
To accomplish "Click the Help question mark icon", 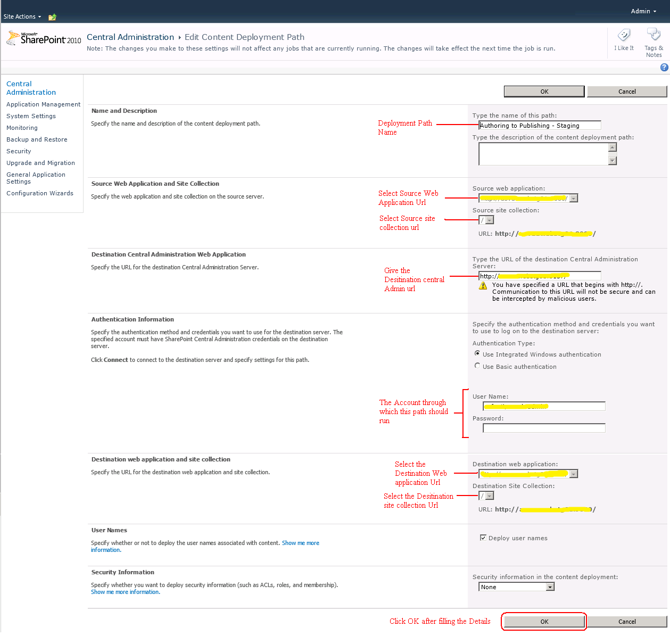I will (664, 68).
